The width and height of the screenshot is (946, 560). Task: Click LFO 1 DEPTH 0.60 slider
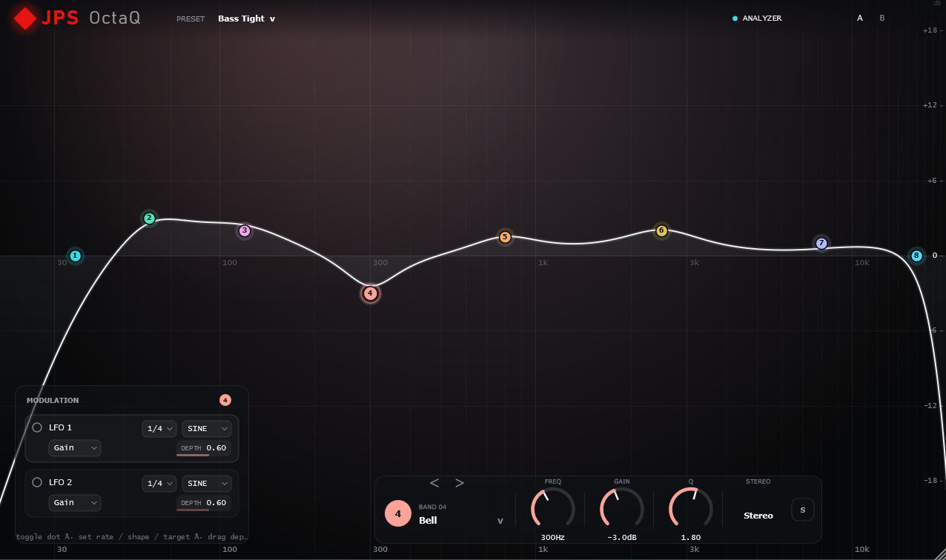(x=204, y=448)
